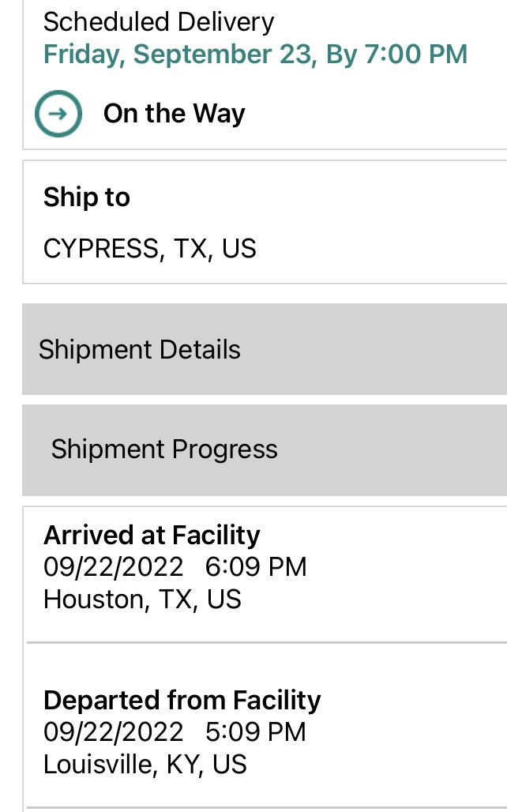Click the Ship to heading

pyautogui.click(x=87, y=197)
